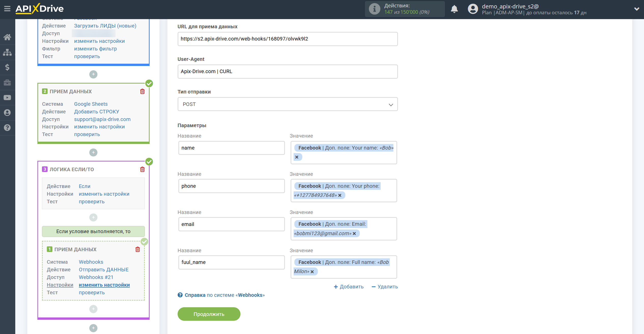This screenshot has width=644, height=334.
Task: Click проверить in Webhooks block
Action: click(x=92, y=292)
